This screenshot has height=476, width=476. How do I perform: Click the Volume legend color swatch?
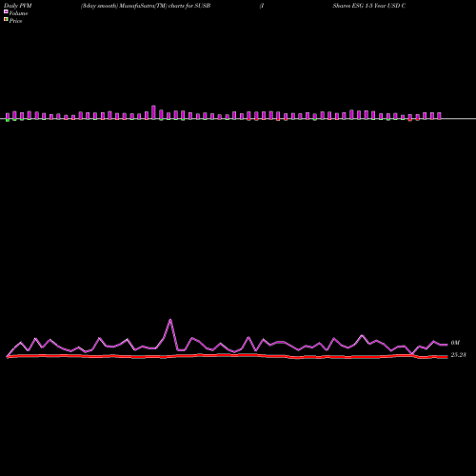6,11
